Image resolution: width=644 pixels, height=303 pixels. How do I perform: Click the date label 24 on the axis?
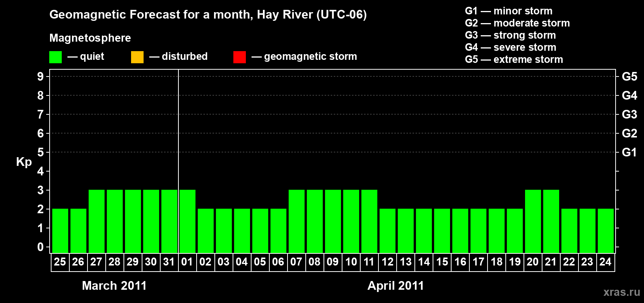[605, 262]
